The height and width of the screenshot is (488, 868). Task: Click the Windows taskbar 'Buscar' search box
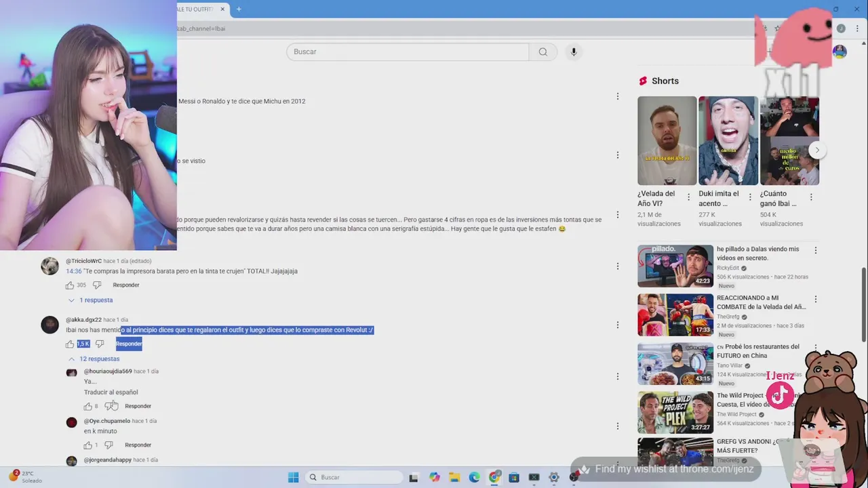(353, 477)
